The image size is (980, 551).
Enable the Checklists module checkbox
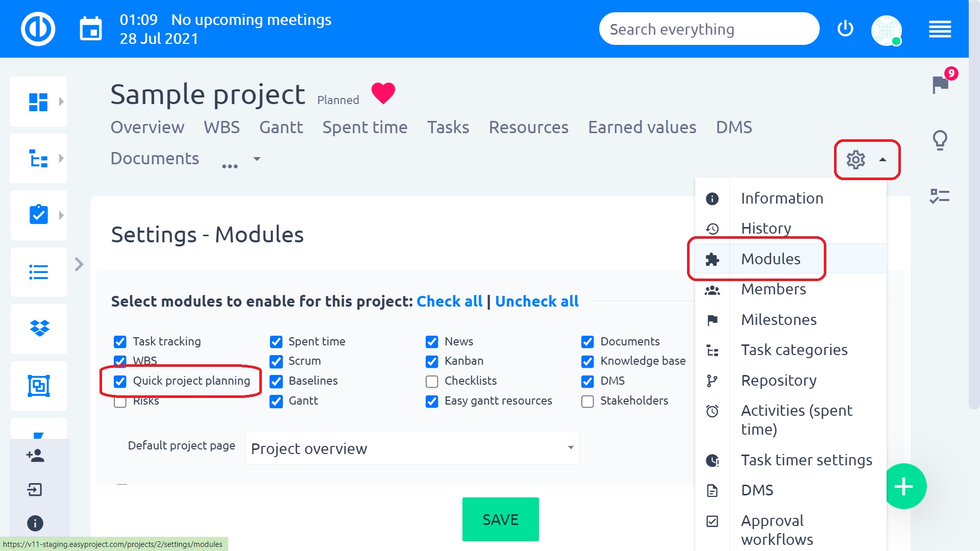coord(432,382)
